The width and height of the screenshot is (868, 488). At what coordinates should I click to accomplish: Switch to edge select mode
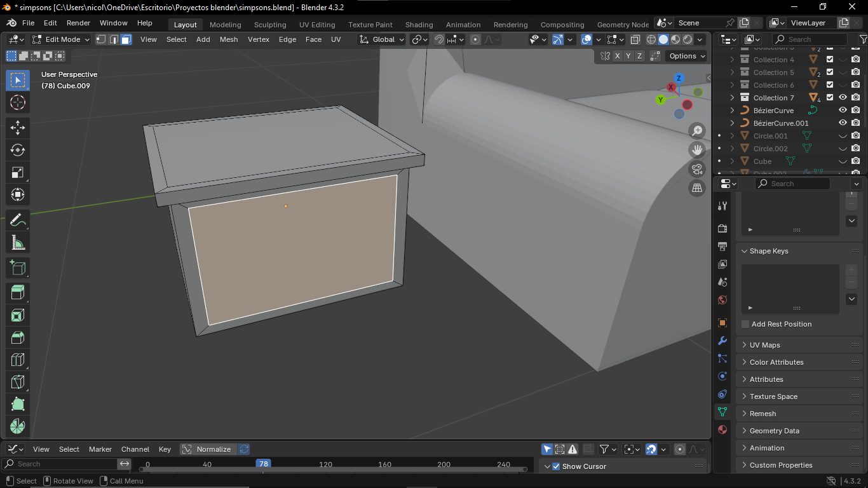(114, 39)
